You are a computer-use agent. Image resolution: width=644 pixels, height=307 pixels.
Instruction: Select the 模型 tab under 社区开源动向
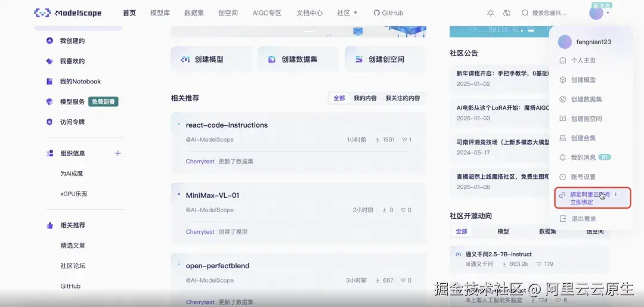[503, 231]
